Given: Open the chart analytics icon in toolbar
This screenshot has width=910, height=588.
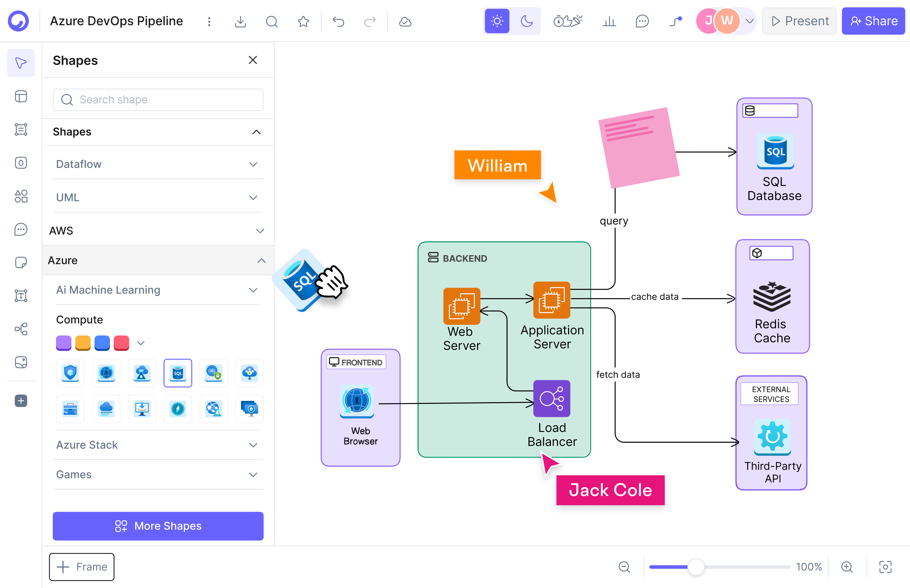Looking at the screenshot, I should (609, 21).
